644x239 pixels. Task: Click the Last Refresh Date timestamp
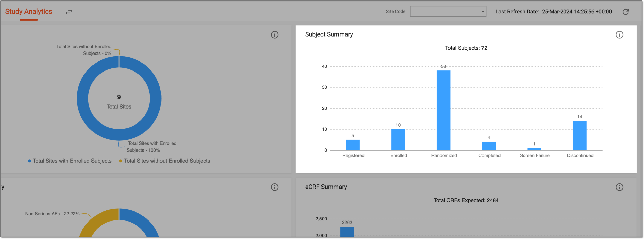[577, 12]
